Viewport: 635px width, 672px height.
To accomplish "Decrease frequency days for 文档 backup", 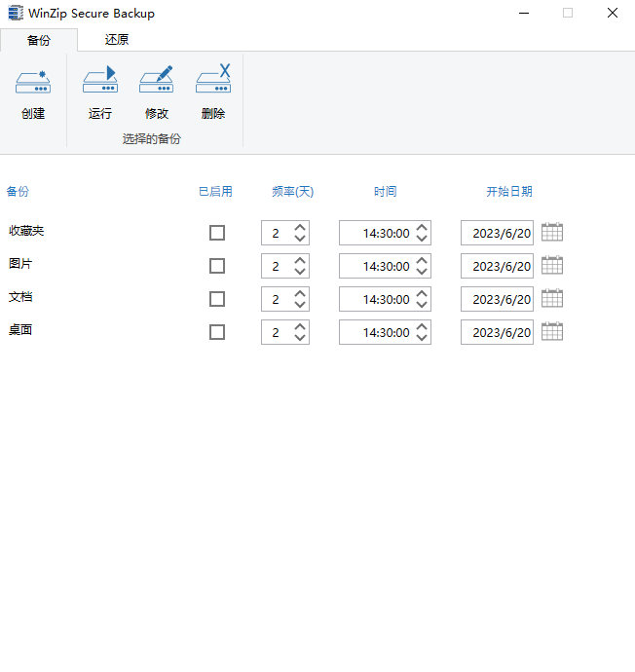I will pos(300,305).
